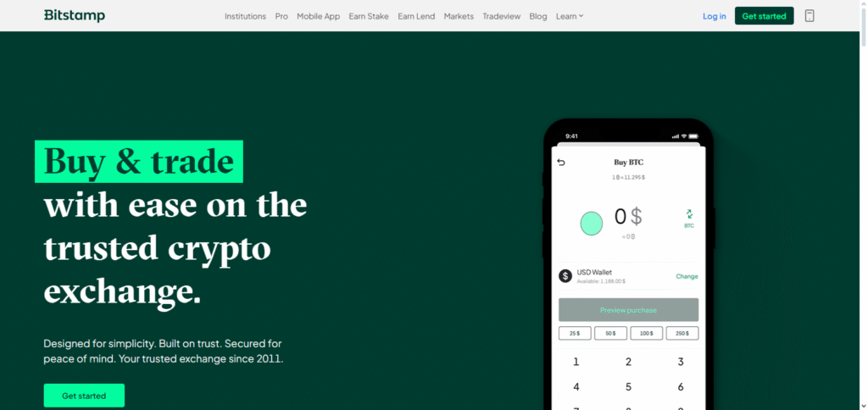Go to the Pro menu item
The height and width of the screenshot is (410, 868).
pos(281,16)
